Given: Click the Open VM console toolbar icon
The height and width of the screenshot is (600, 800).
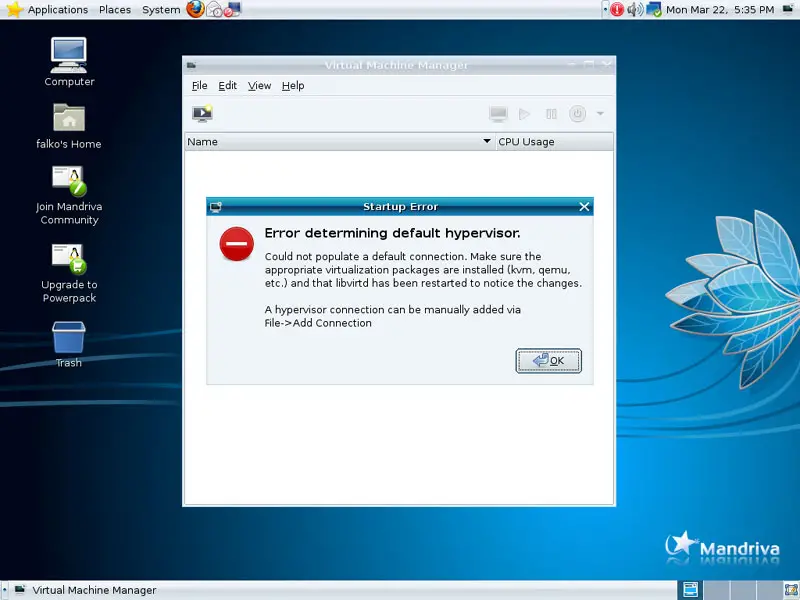Looking at the screenshot, I should pos(498,114).
